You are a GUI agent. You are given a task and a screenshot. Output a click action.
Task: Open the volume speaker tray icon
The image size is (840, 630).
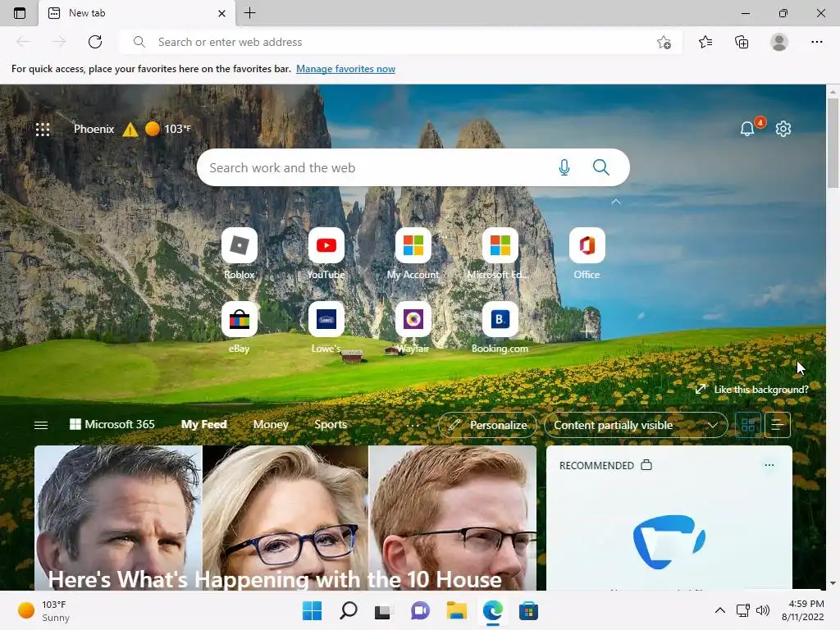(762, 610)
